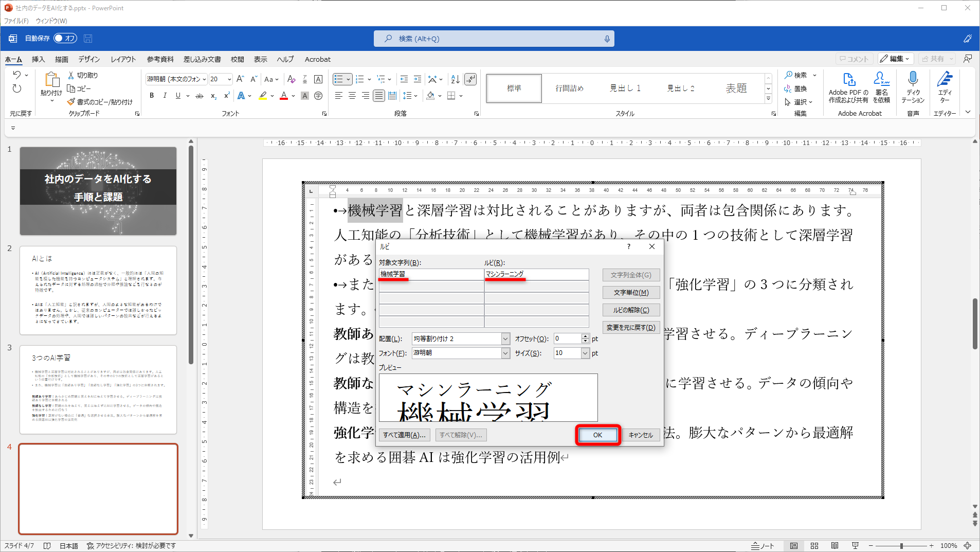Image resolution: width=980 pixels, height=552 pixels.
Task: Switch to the 校閲 ribbon tab
Action: (237, 59)
